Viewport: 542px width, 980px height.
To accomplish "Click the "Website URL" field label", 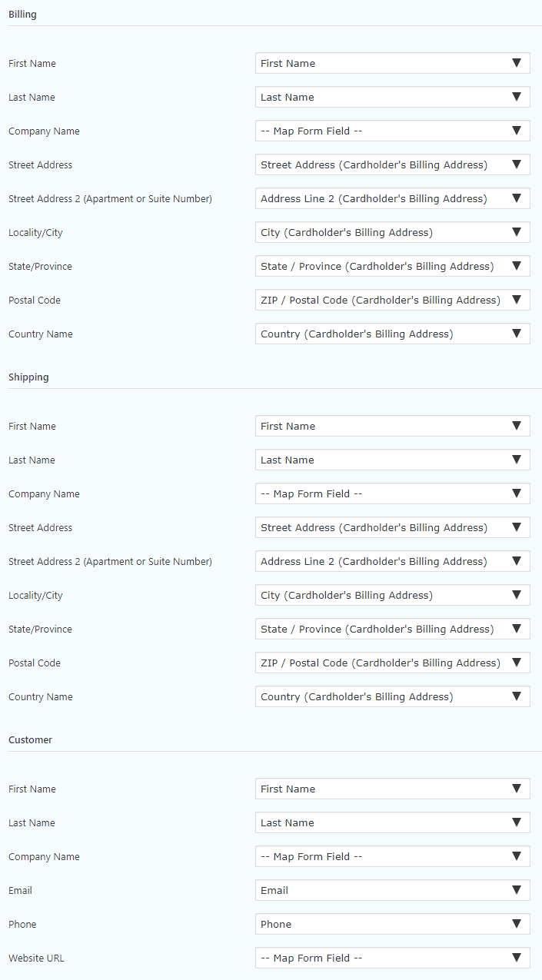I will (x=36, y=958).
